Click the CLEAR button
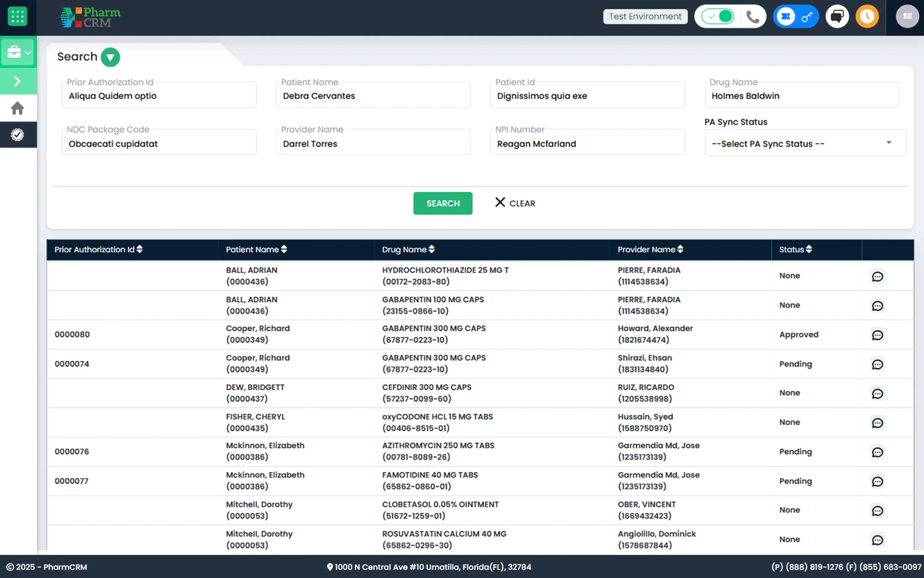 pos(515,203)
